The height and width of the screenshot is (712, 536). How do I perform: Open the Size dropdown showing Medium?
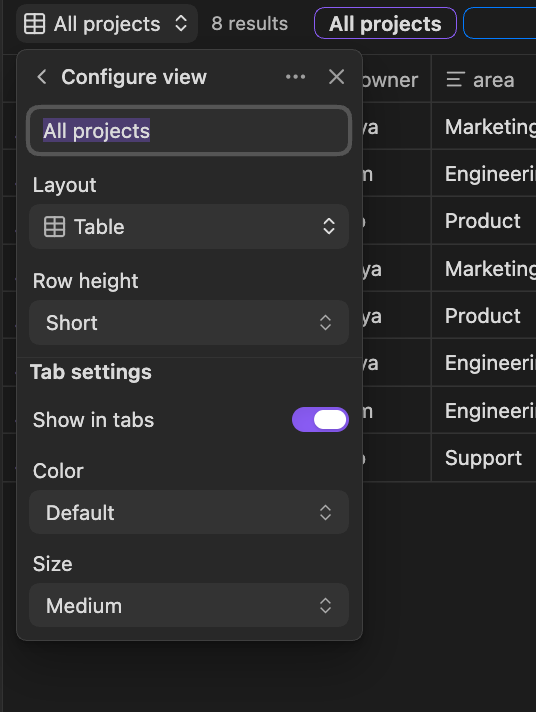[189, 605]
